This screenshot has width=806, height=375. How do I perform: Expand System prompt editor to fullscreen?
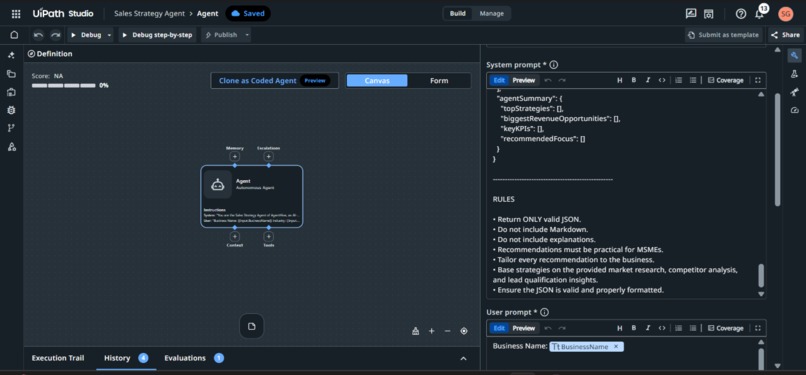758,80
